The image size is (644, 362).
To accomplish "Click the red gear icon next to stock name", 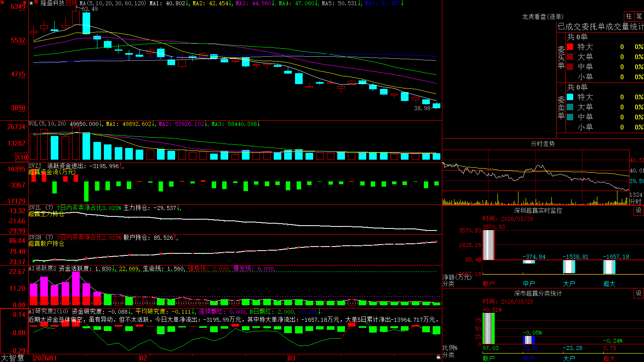I will (36, 2).
